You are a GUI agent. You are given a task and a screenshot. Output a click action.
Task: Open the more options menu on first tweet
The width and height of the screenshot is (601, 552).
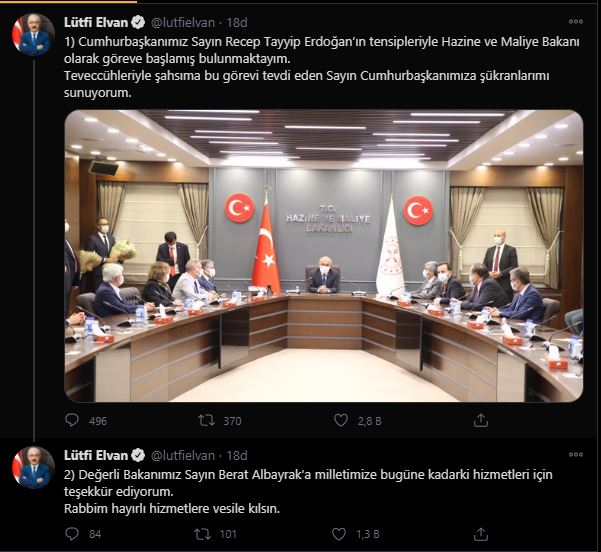(576, 22)
